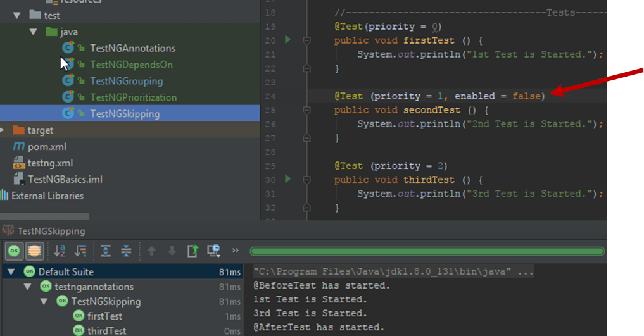Select TestNGPrioritization in project tree
The image size is (644, 336).
point(133,97)
